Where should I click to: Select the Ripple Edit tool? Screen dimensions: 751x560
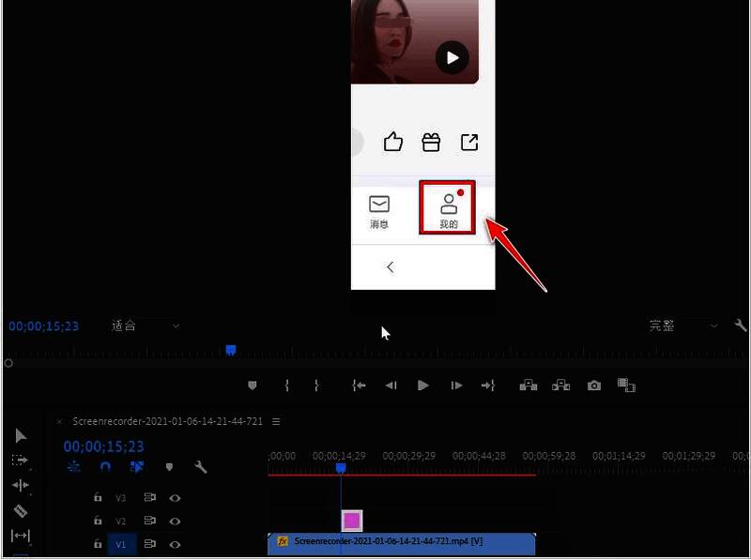click(x=20, y=485)
